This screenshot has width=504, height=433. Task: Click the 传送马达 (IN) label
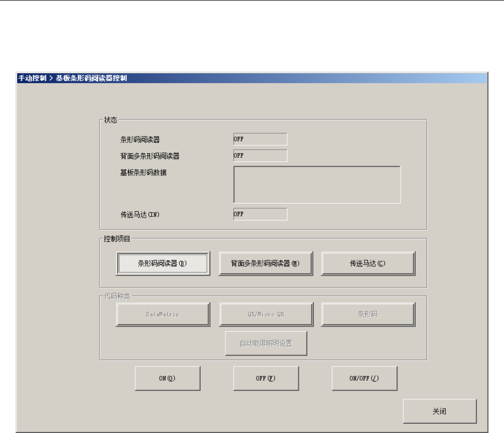(x=140, y=214)
